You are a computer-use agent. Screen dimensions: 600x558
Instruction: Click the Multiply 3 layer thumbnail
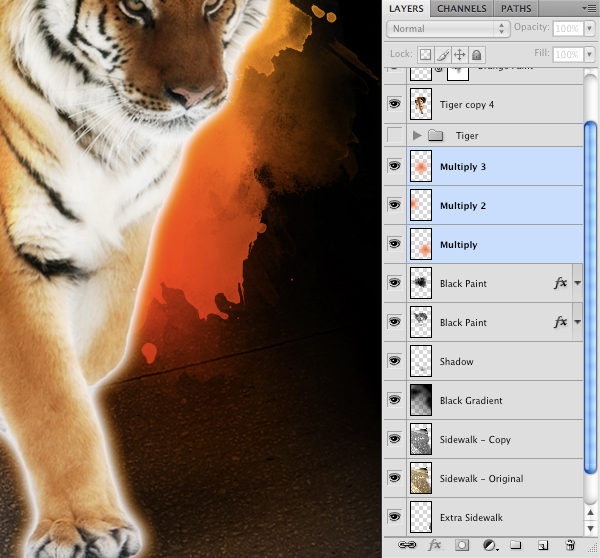[421, 166]
